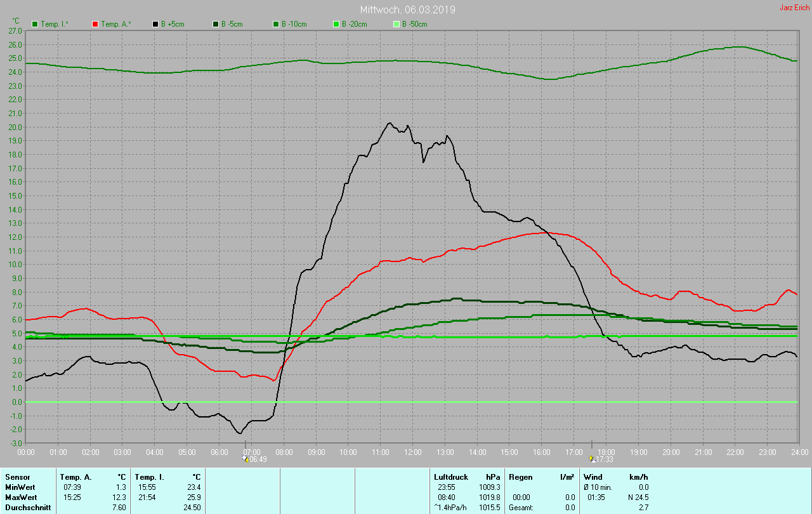Click the light green B -50cm legend square
This screenshot has height=514, width=812.
(396, 24)
